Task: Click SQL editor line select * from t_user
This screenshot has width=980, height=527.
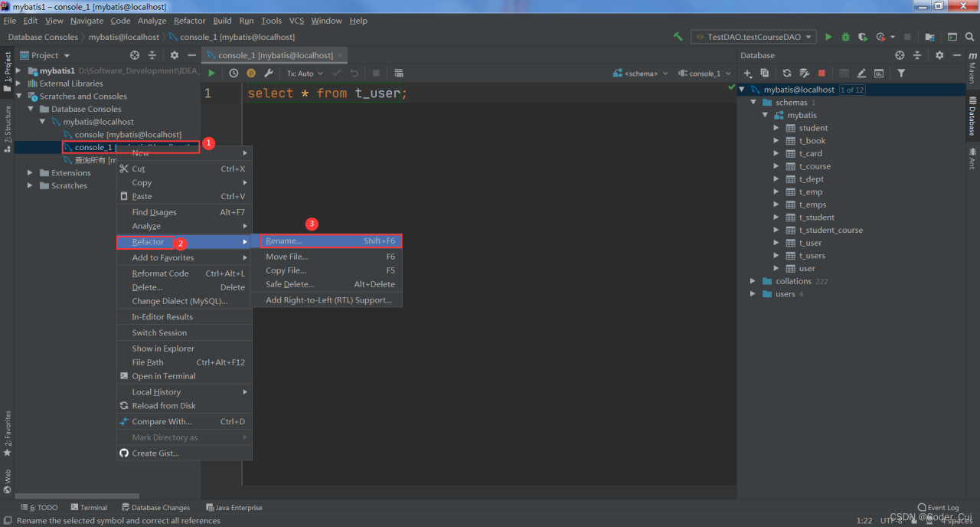Action: [x=327, y=93]
